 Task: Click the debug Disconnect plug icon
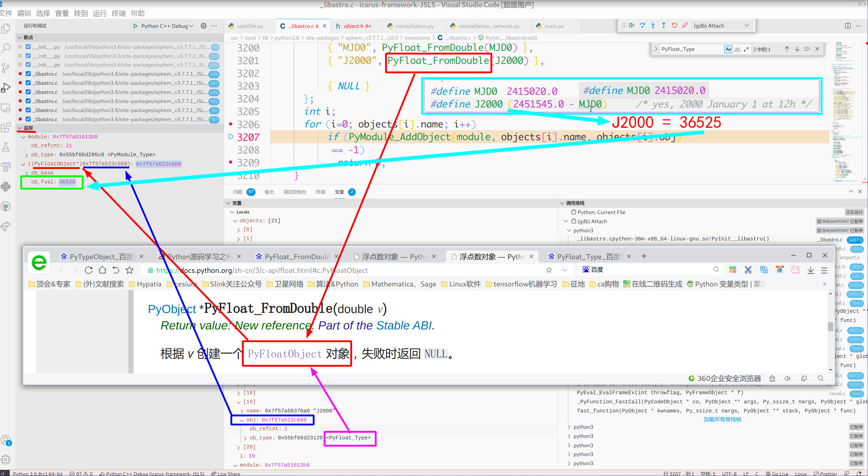(685, 26)
